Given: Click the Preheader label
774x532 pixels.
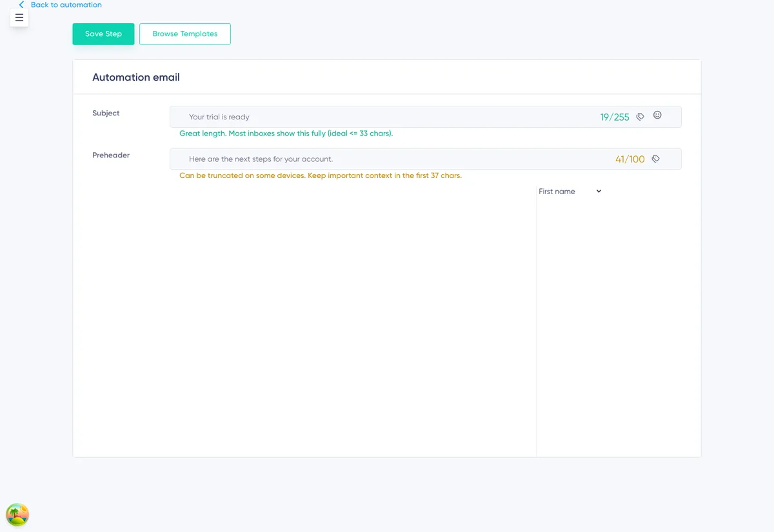Looking at the screenshot, I should coord(111,155).
